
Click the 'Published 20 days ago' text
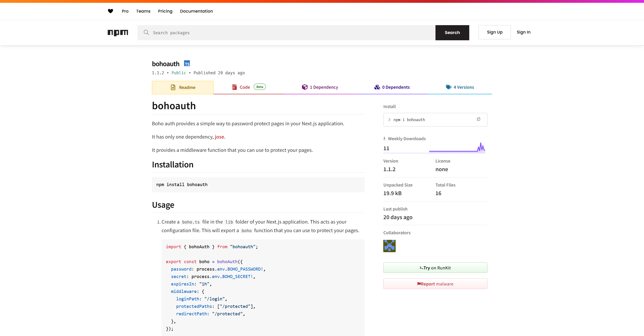point(219,73)
